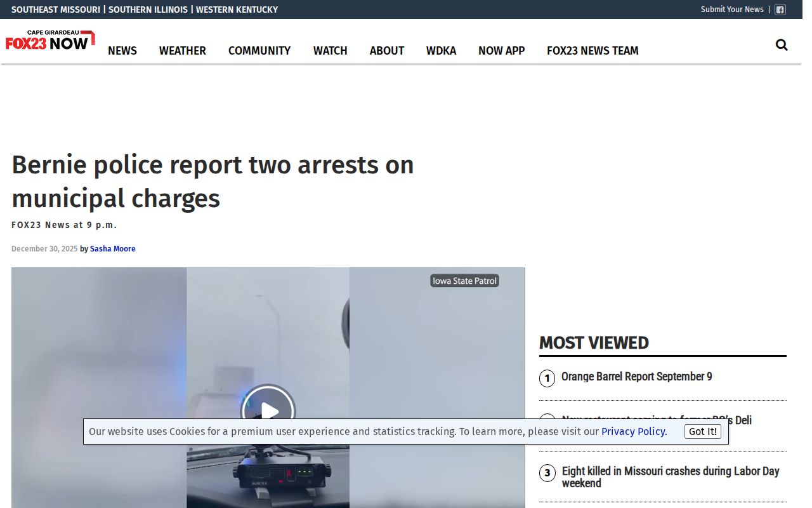The image size is (812, 508).
Task: Open the Privacy Policy link
Action: coord(634,432)
